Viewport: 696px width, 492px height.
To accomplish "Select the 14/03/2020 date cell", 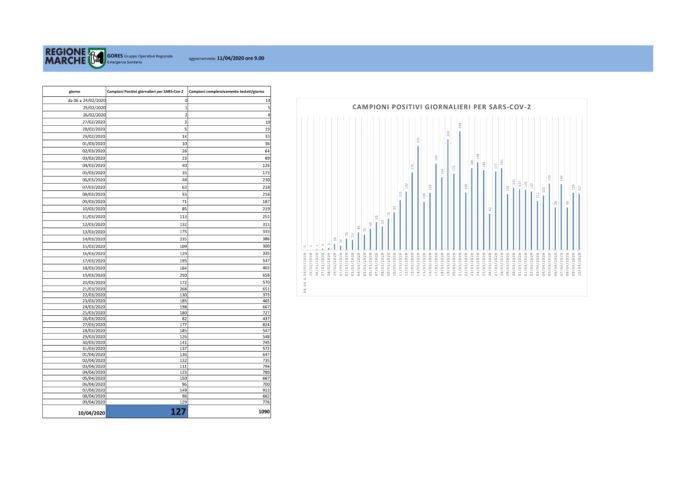I will click(x=74, y=239).
